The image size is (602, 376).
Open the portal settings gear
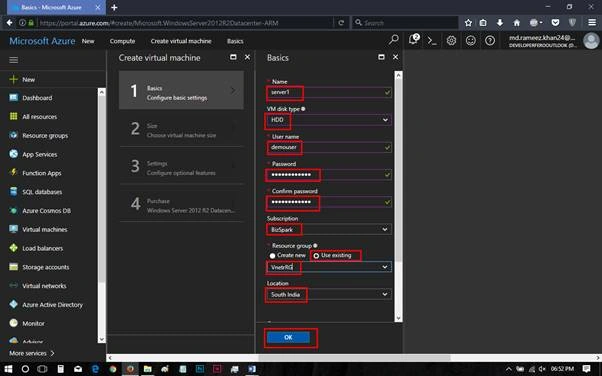tap(451, 40)
